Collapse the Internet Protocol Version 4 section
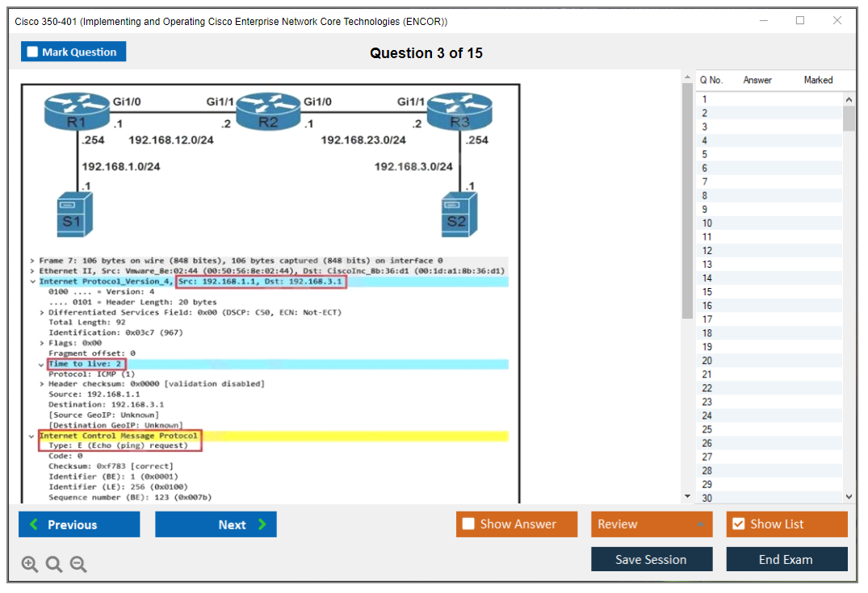Screen dimensions: 868x593 (32, 282)
